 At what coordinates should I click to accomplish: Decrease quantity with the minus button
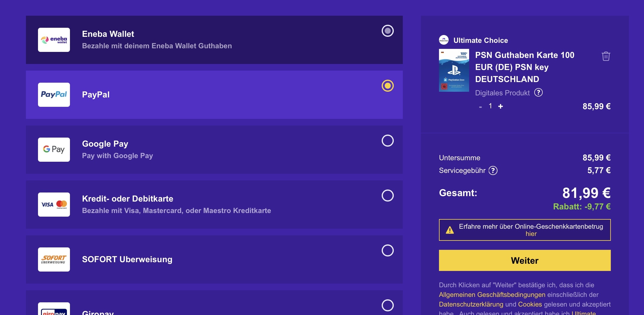[x=480, y=107]
